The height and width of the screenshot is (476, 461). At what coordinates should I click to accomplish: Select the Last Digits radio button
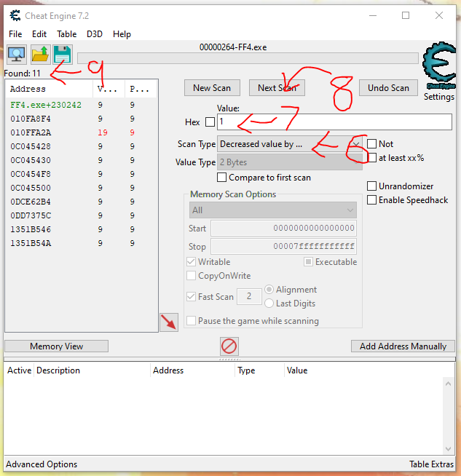269,304
